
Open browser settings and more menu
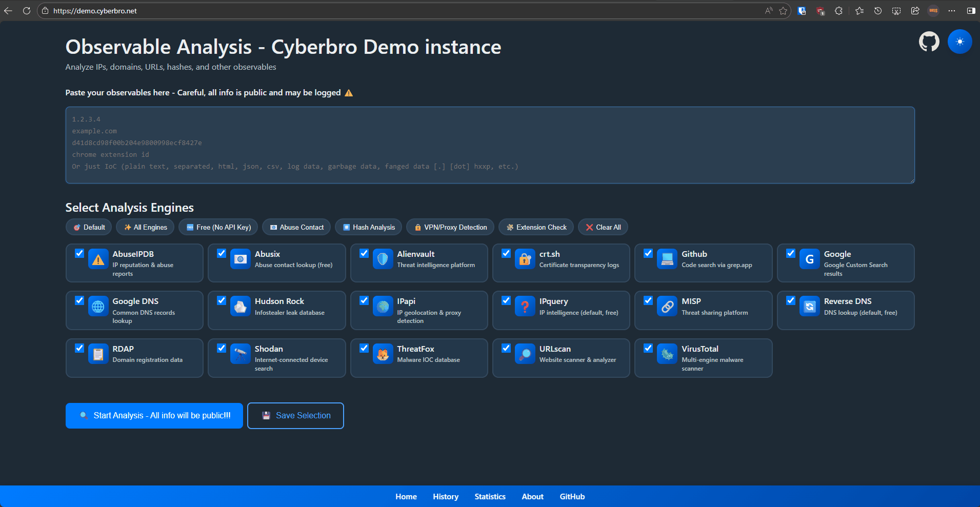(x=952, y=11)
